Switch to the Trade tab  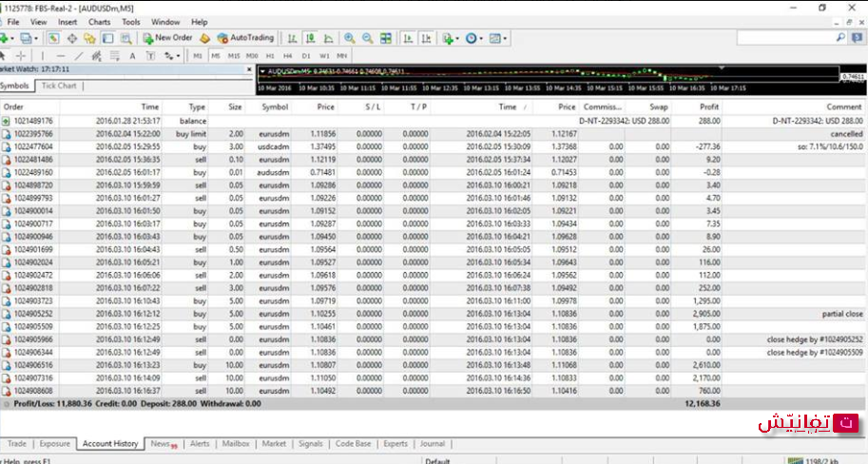point(16,443)
